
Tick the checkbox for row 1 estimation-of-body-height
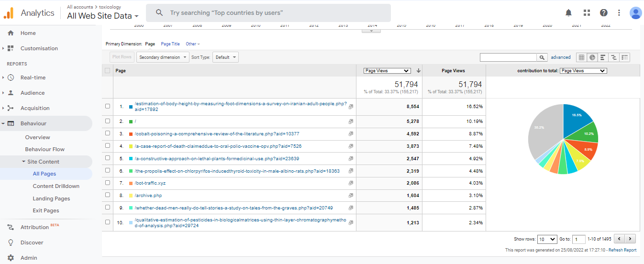108,106
